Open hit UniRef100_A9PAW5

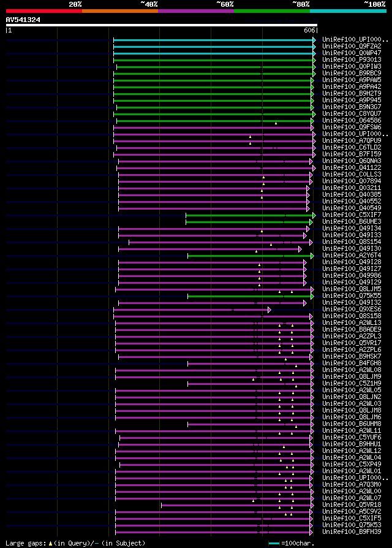point(352,80)
